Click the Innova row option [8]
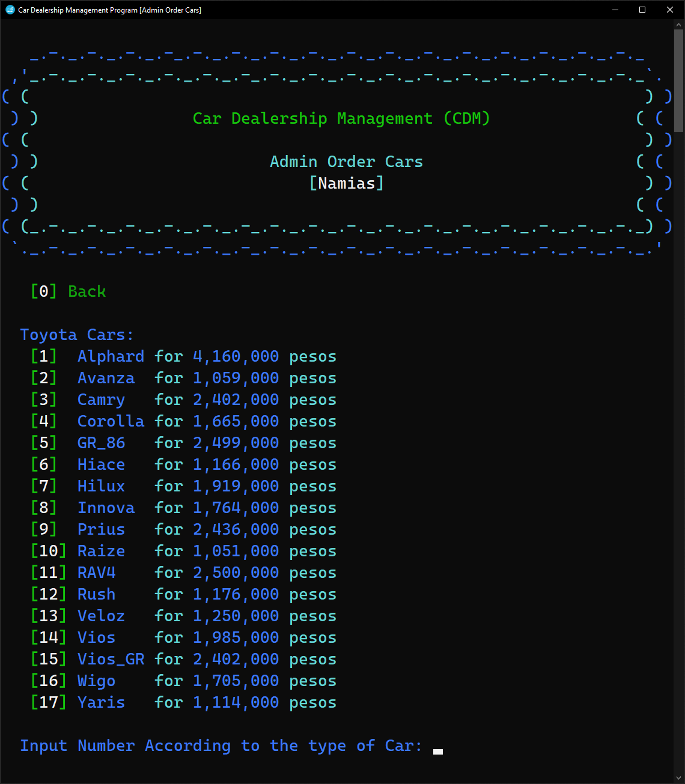Screen dimensions: 685x784 (183, 508)
